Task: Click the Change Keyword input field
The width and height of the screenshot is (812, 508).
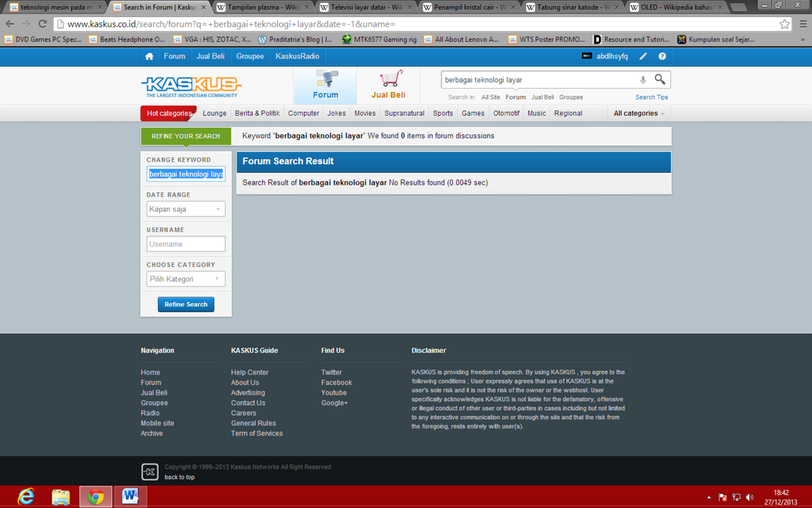Action: point(186,174)
